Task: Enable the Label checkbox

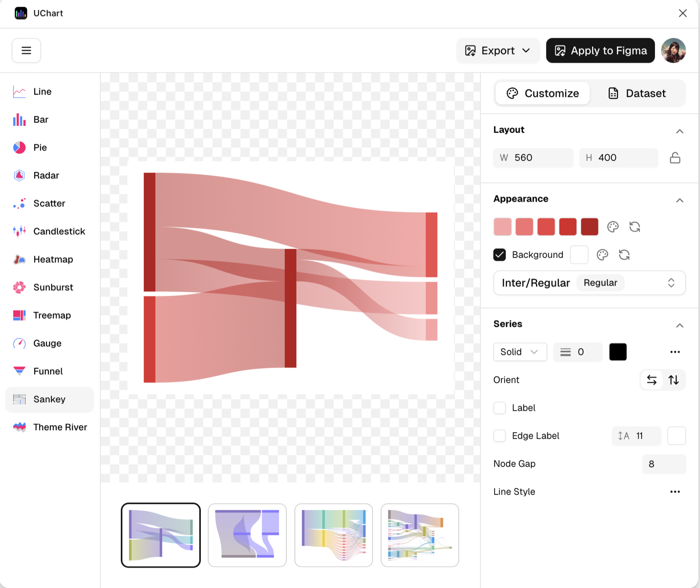Action: pyautogui.click(x=500, y=408)
